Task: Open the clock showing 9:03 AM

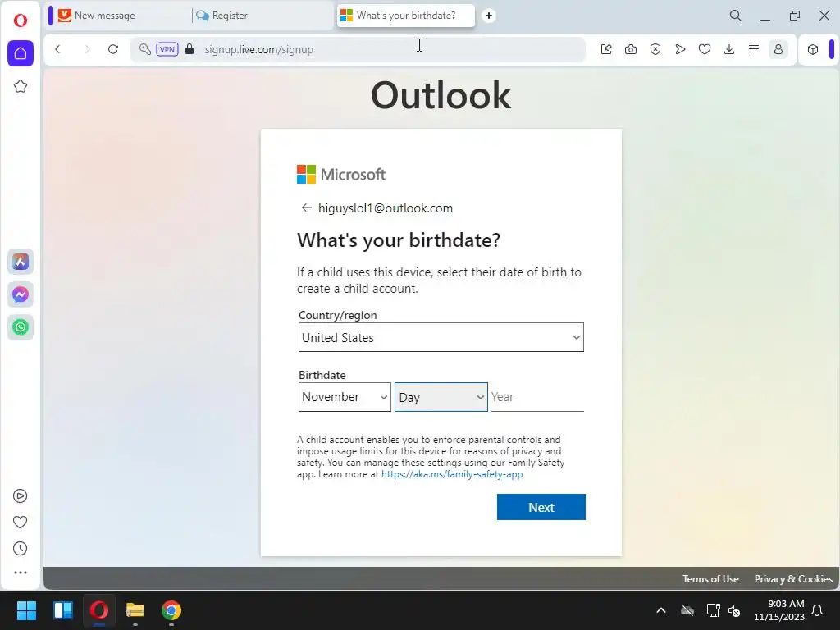Action: (x=779, y=610)
